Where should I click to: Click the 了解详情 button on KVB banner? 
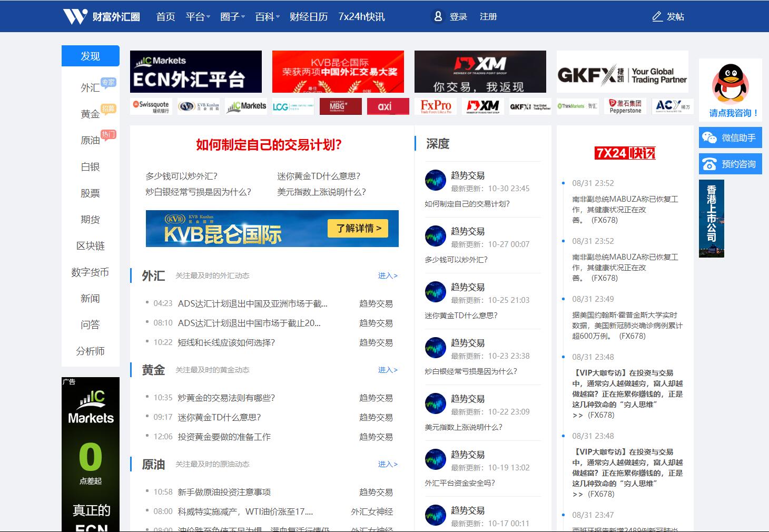pyautogui.click(x=358, y=228)
